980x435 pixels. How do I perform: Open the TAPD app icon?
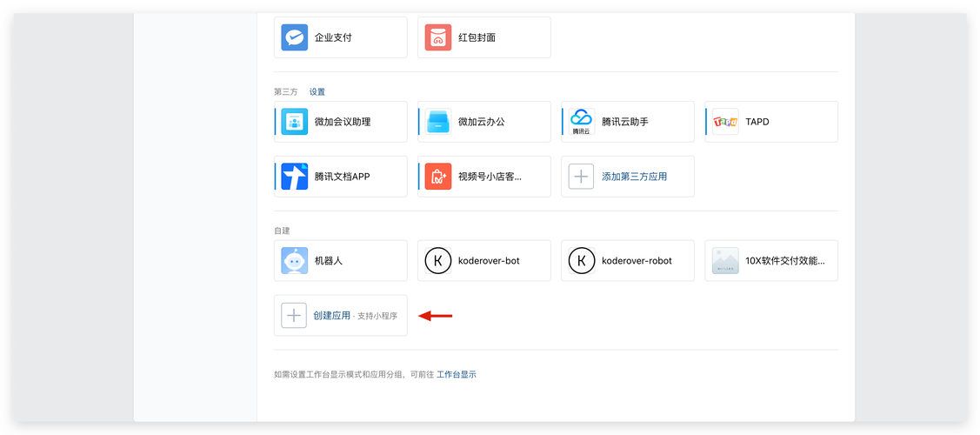[x=725, y=122]
